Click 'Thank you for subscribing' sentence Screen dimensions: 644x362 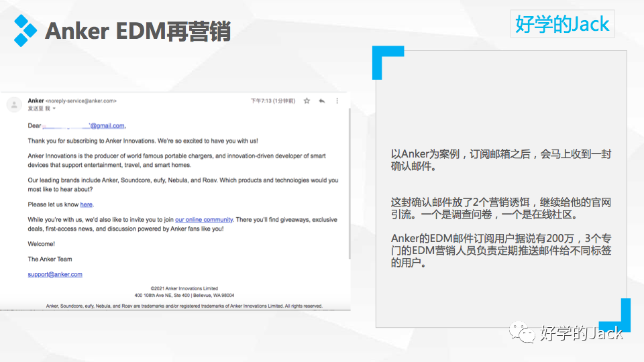[143, 141]
